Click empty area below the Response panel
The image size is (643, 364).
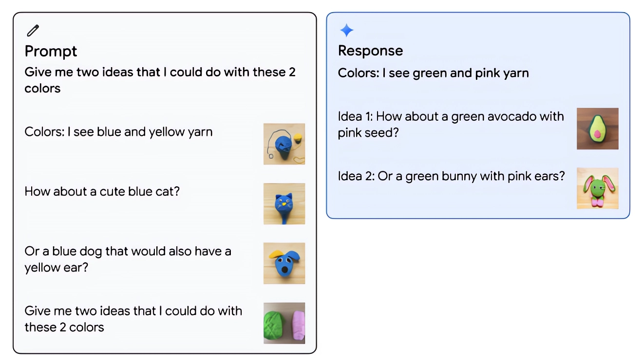477,292
